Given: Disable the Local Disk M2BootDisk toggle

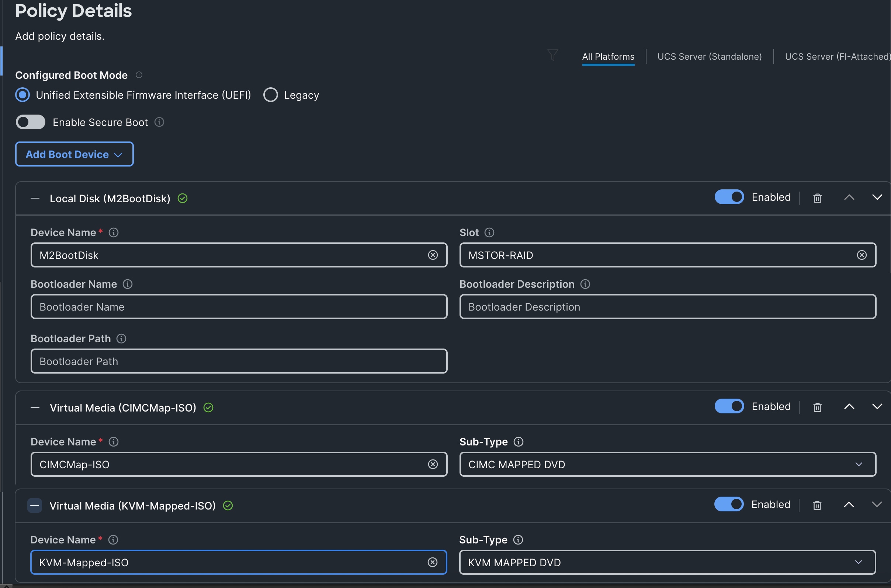Looking at the screenshot, I should tap(729, 197).
